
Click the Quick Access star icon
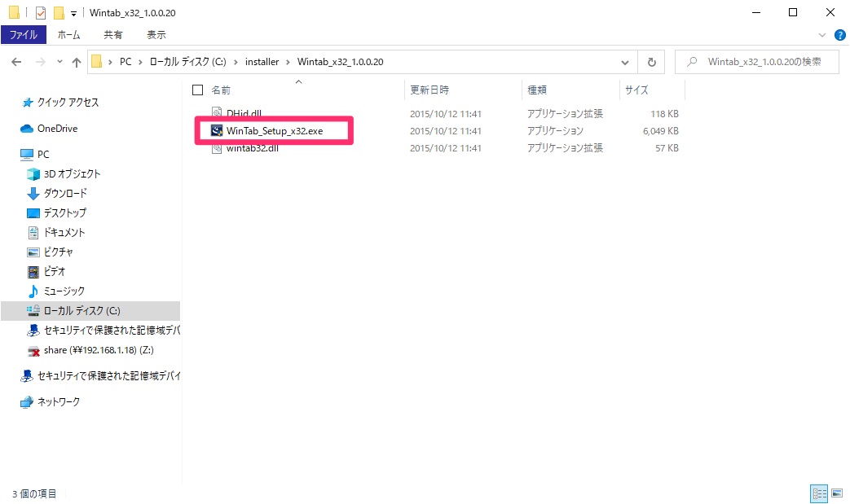tap(27, 103)
